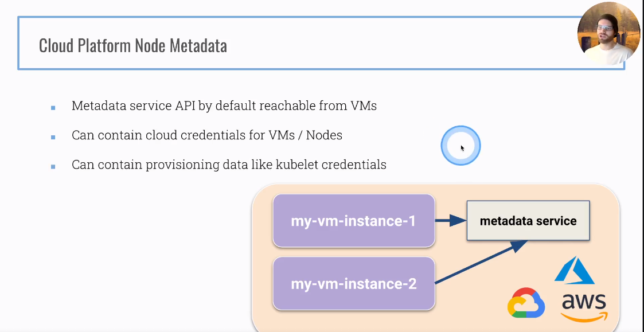Viewport: 644px width, 332px height.
Task: Click the third bullet square marker
Action: pyautogui.click(x=53, y=166)
